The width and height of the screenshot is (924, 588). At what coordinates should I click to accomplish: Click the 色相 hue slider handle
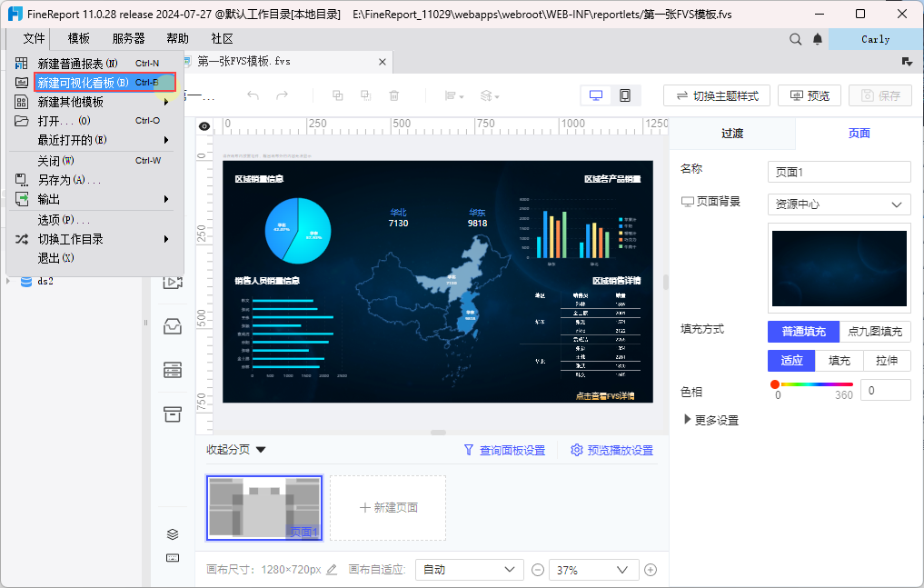[775, 384]
